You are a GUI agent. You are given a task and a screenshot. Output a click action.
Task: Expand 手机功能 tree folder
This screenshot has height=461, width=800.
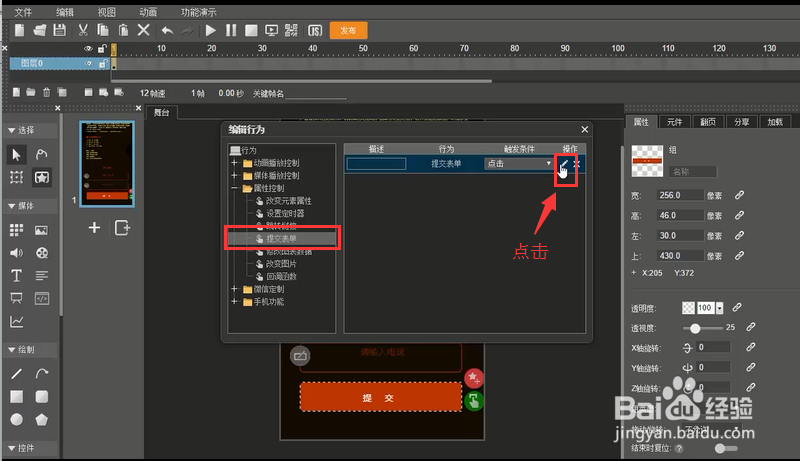[x=234, y=301]
